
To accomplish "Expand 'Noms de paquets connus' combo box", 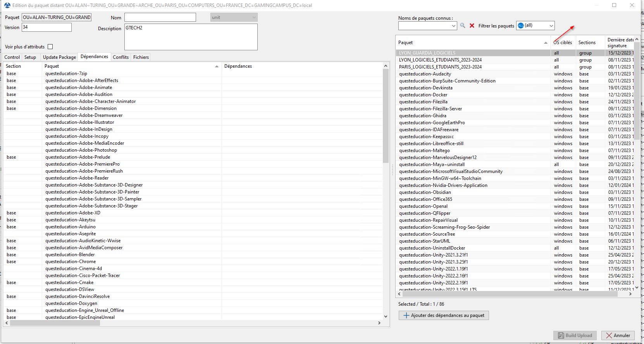I will (x=454, y=26).
